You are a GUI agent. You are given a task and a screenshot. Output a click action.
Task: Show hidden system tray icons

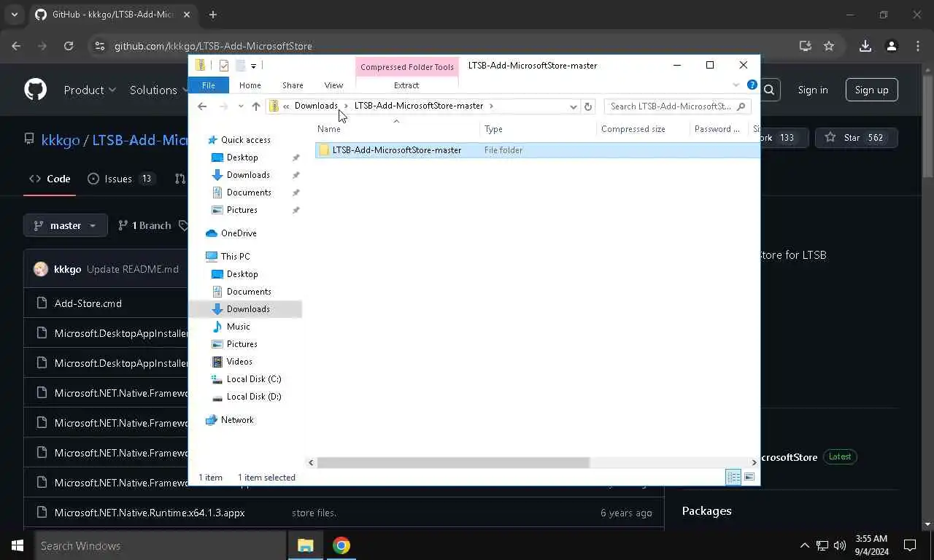pyautogui.click(x=805, y=545)
